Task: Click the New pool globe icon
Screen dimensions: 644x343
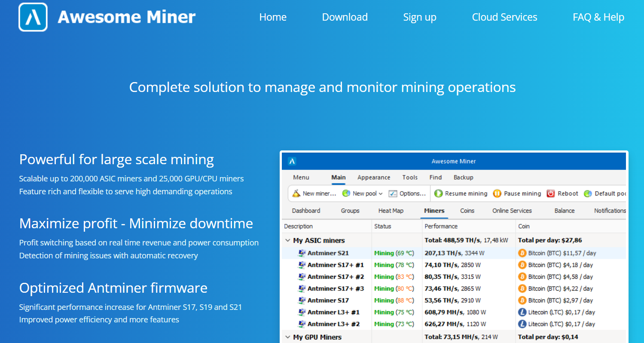Action: pos(346,193)
